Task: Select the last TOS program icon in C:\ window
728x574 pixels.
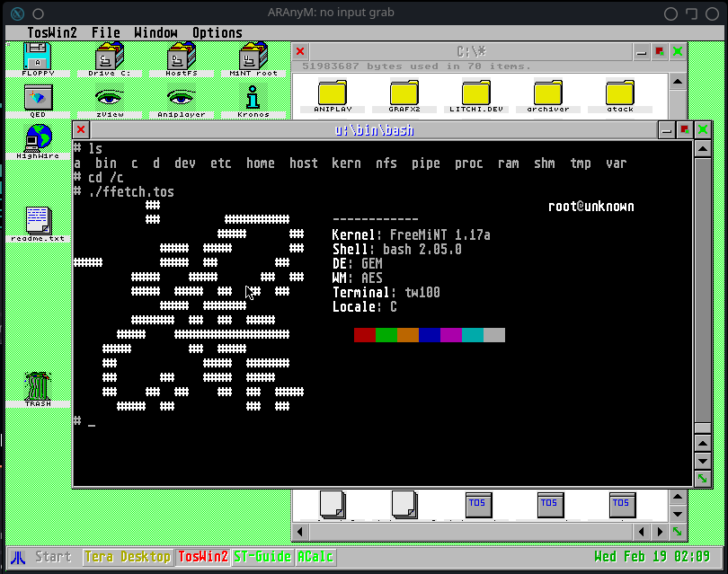Action: click(622, 505)
